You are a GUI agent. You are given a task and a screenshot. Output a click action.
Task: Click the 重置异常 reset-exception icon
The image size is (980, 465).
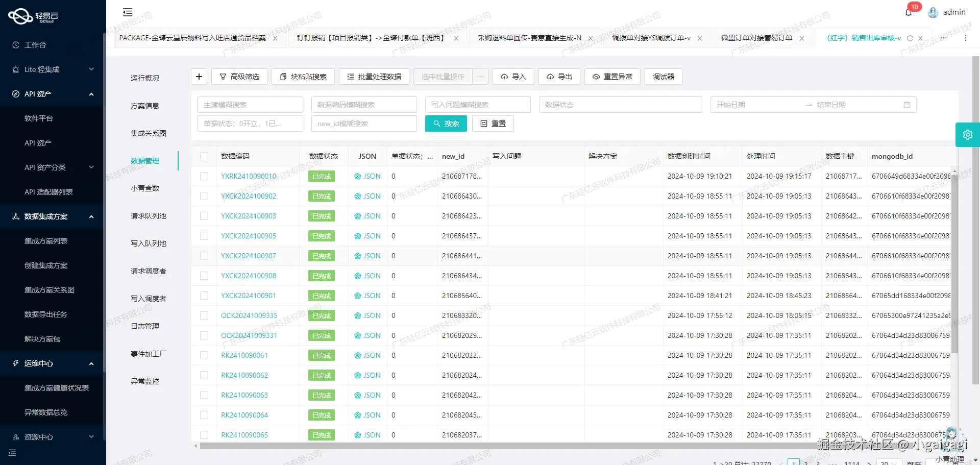(612, 77)
